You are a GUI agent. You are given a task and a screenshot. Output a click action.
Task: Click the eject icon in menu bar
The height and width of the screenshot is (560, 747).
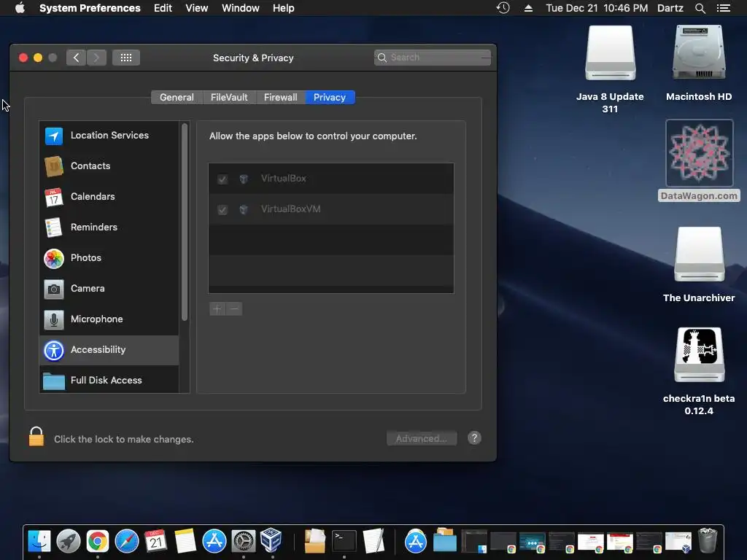[528, 8]
